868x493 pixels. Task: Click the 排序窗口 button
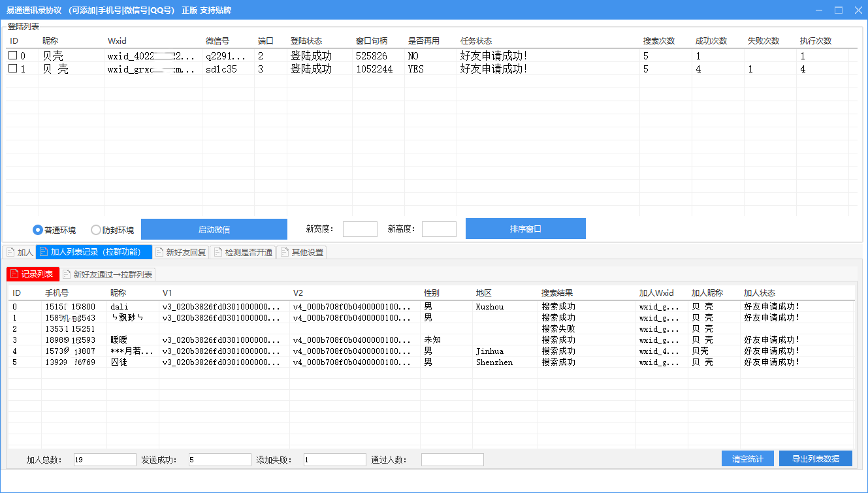(526, 229)
